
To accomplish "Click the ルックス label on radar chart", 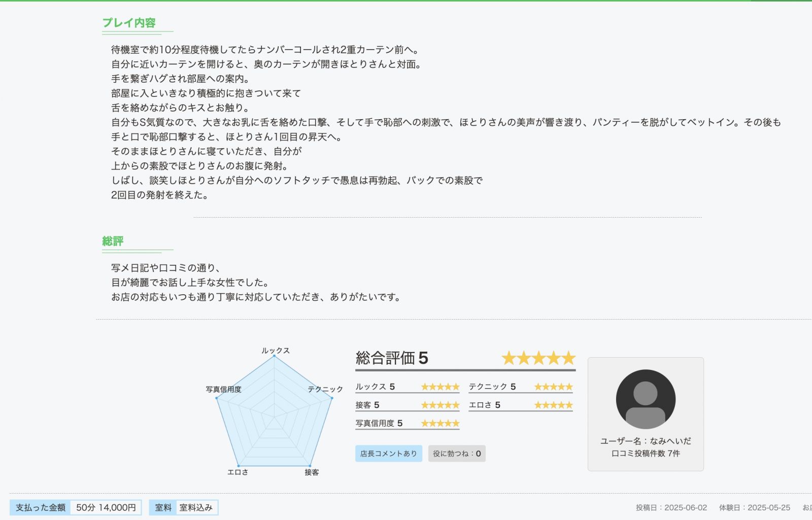I will pyautogui.click(x=275, y=351).
